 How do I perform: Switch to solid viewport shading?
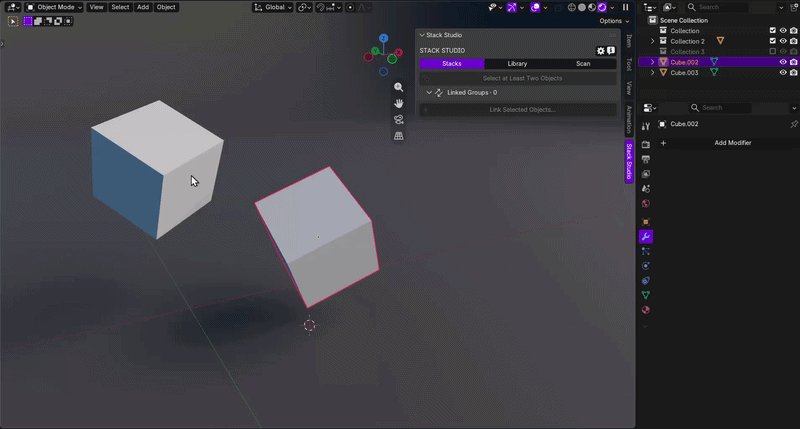[582, 7]
